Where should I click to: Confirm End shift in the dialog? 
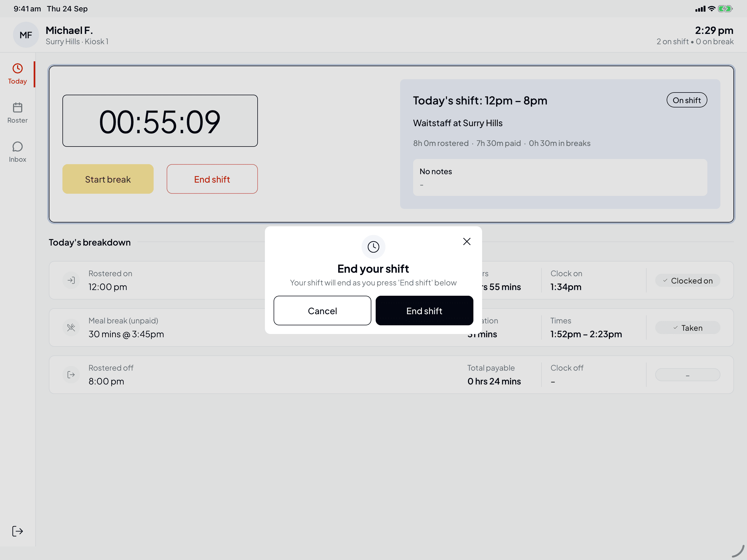pyautogui.click(x=424, y=311)
